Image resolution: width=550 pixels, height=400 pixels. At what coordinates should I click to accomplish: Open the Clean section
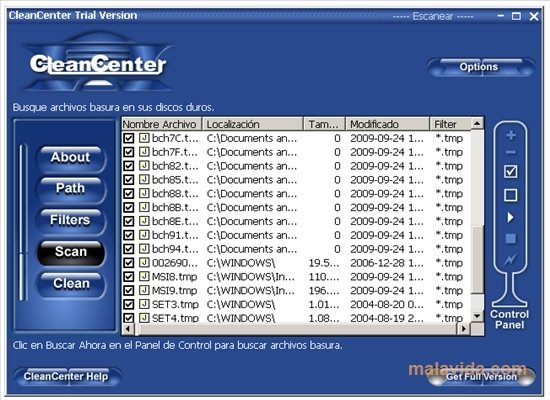[71, 284]
